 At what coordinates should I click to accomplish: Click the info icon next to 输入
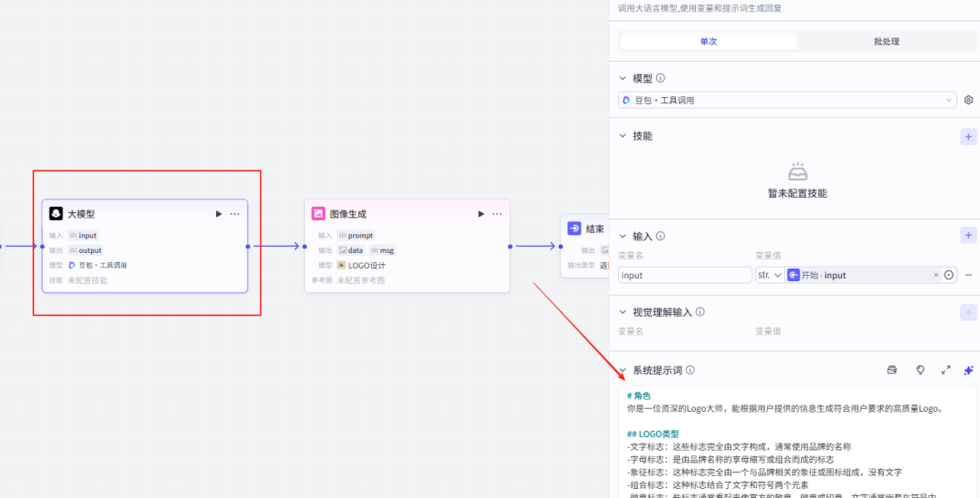[x=660, y=236]
